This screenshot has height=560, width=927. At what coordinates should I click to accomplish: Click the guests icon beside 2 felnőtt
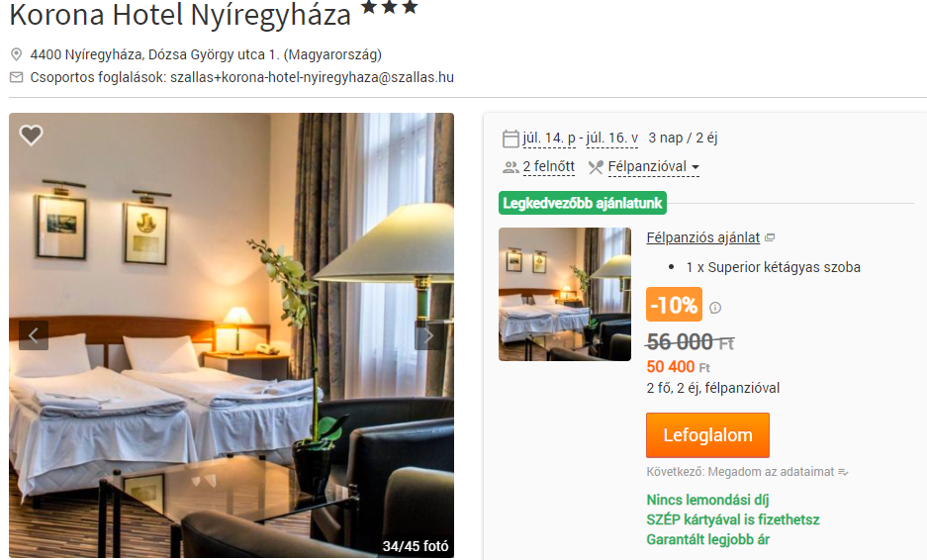click(x=510, y=167)
